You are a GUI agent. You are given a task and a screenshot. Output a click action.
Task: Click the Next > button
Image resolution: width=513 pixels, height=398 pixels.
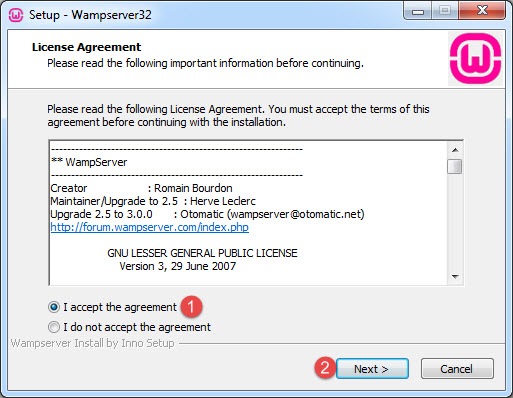372,369
